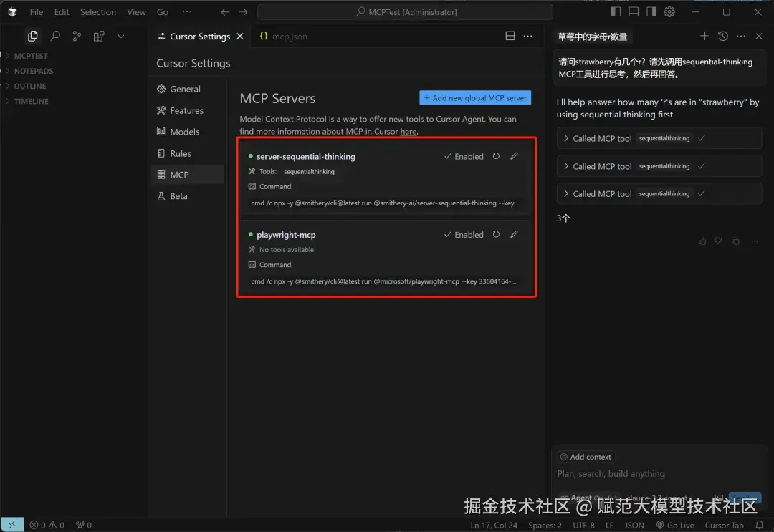774x532 pixels.
Task: Switch to the mcp.json tab
Action: click(283, 36)
